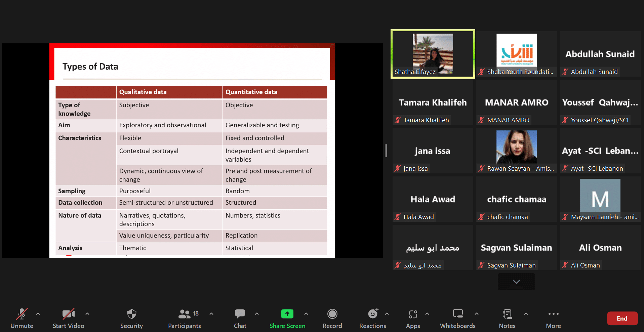
Task: Expand options arrow next to Notes
Action: (x=526, y=314)
